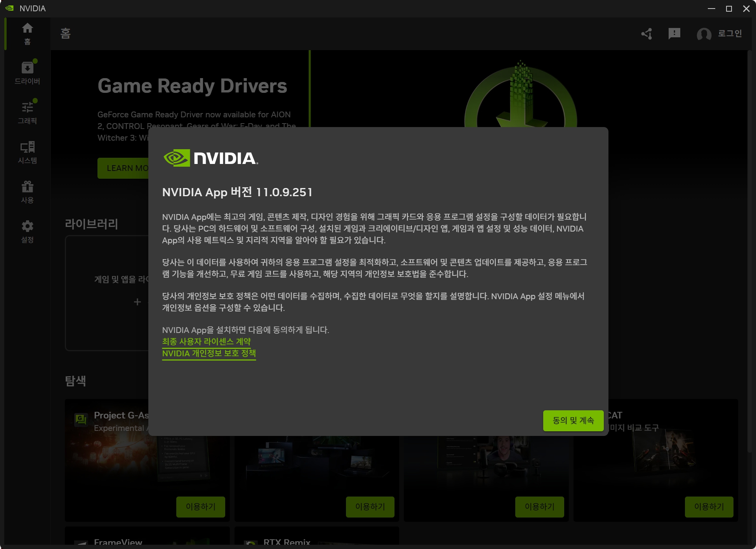
Task: Open the NVIDIA 개인정보 보호 정책 link
Action: 209,353
